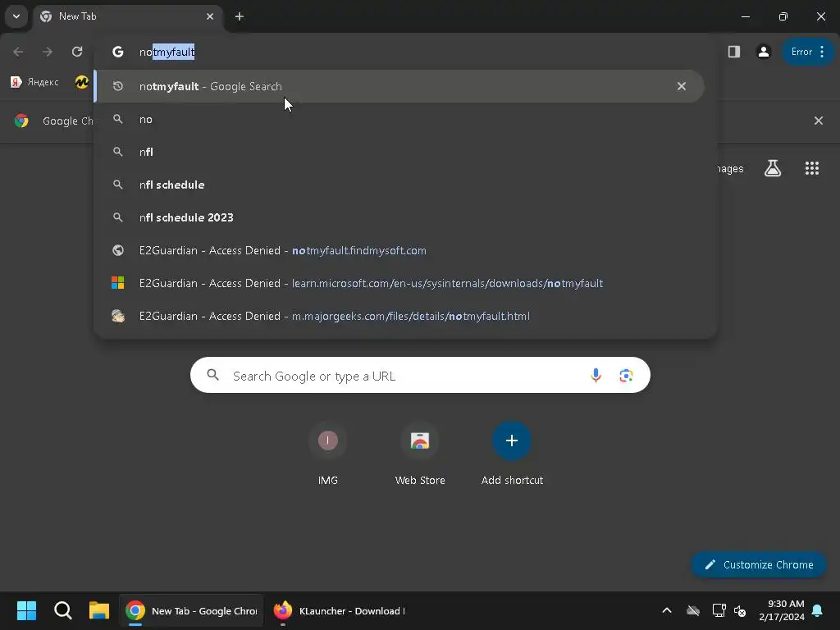Open the profile avatar menu
This screenshot has width=840, height=630.
tap(764, 52)
